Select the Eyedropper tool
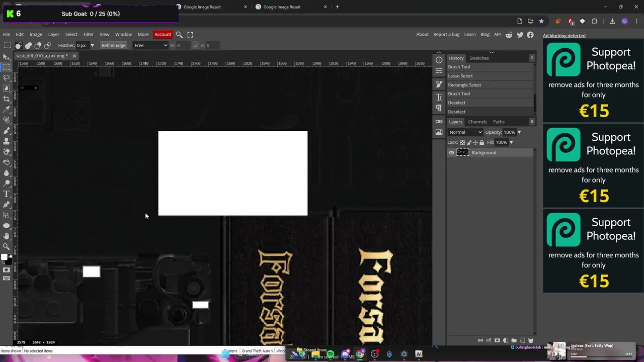This screenshot has width=644, height=362. pos(7,109)
